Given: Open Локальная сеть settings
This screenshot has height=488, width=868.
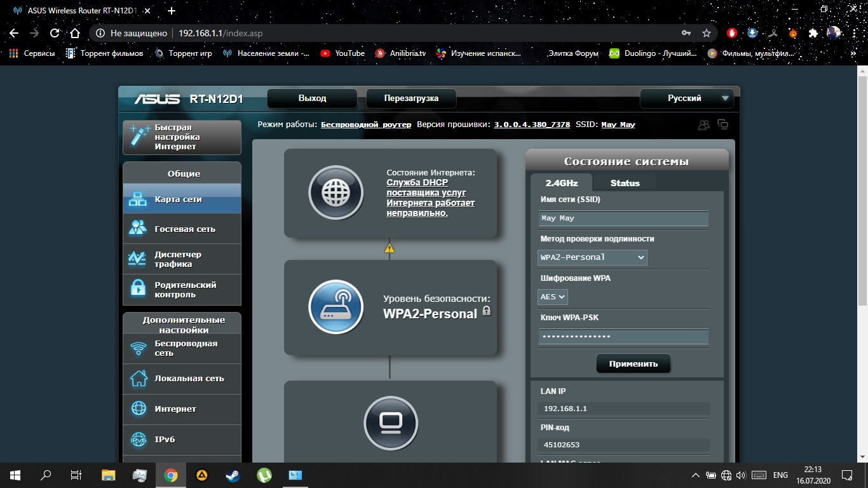Looking at the screenshot, I should [x=182, y=378].
